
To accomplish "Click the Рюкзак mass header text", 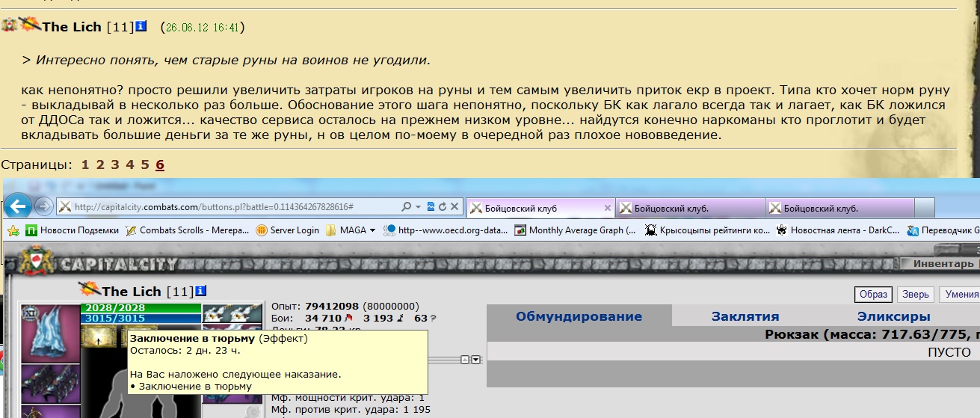I will [872, 335].
